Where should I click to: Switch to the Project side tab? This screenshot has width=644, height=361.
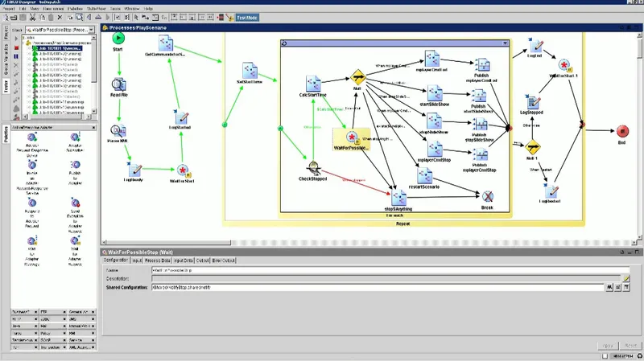[x=6, y=33]
